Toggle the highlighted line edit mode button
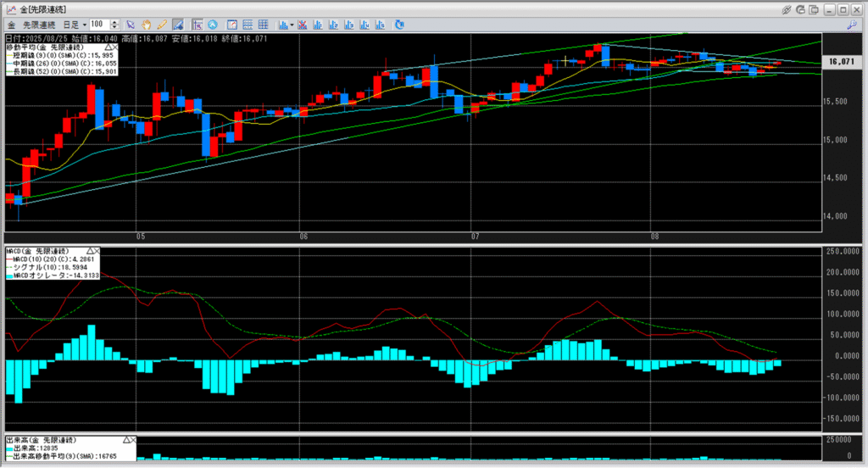The width and height of the screenshot is (868, 468). [x=178, y=25]
